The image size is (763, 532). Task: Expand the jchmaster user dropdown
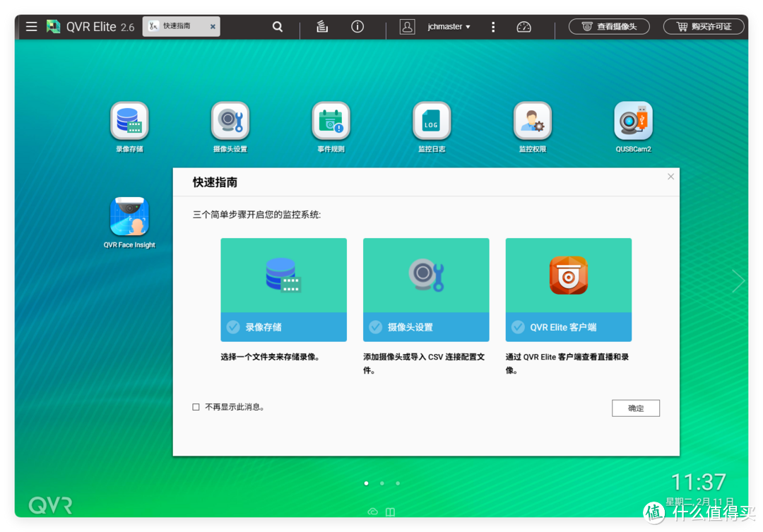(x=449, y=27)
